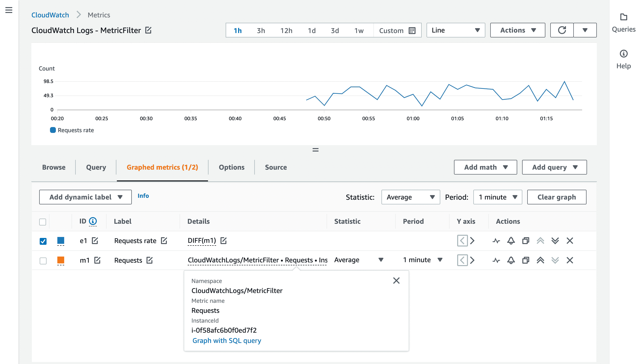Edit the DIFF(m1) expression
Screen dimensions: 637x364
tap(224, 241)
